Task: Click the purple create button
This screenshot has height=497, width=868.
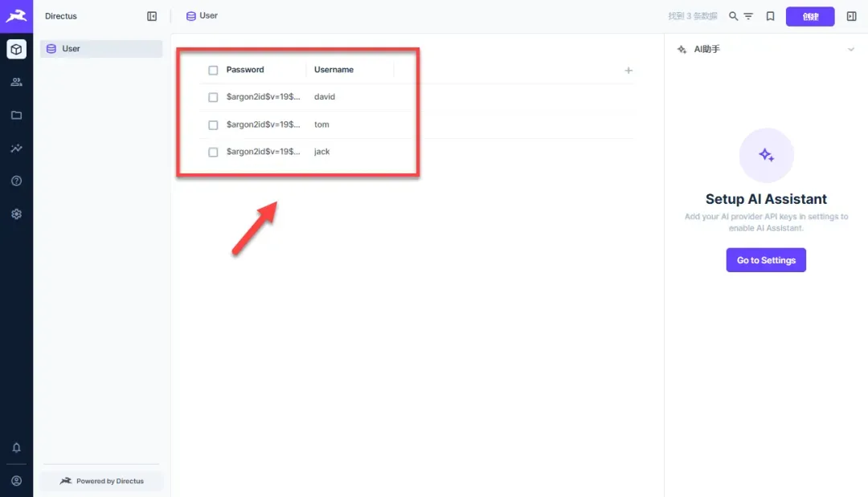Action: tap(810, 16)
